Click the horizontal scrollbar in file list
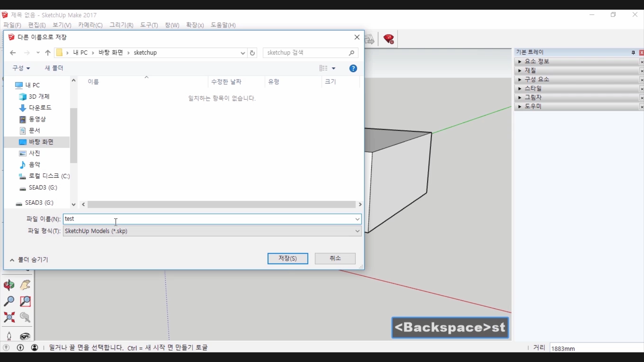Image resolution: width=644 pixels, height=362 pixels. coord(221,204)
